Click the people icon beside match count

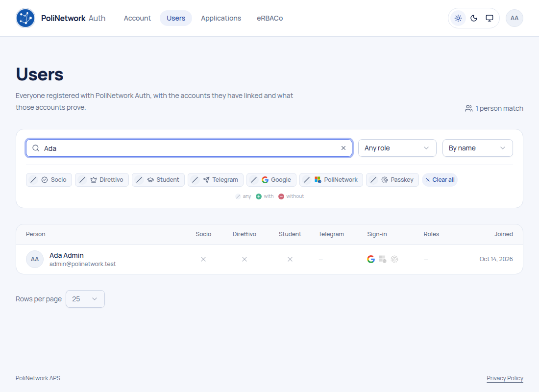(469, 108)
